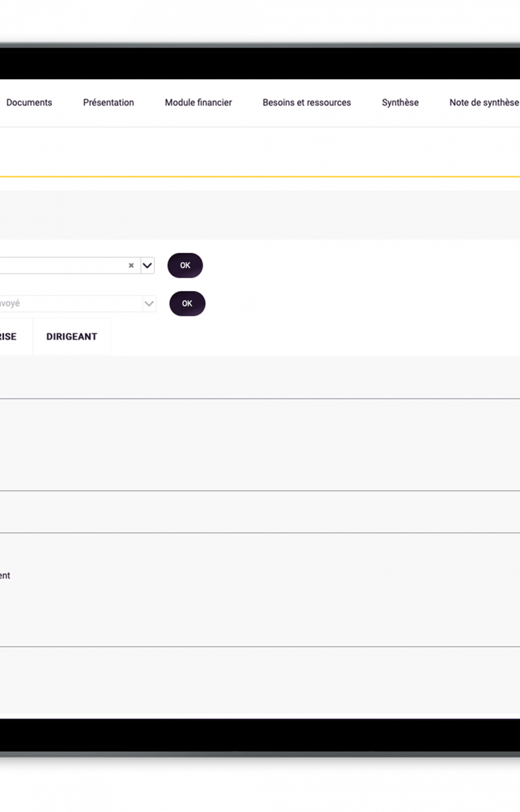Click OK next to the first dropdown

pos(185,265)
